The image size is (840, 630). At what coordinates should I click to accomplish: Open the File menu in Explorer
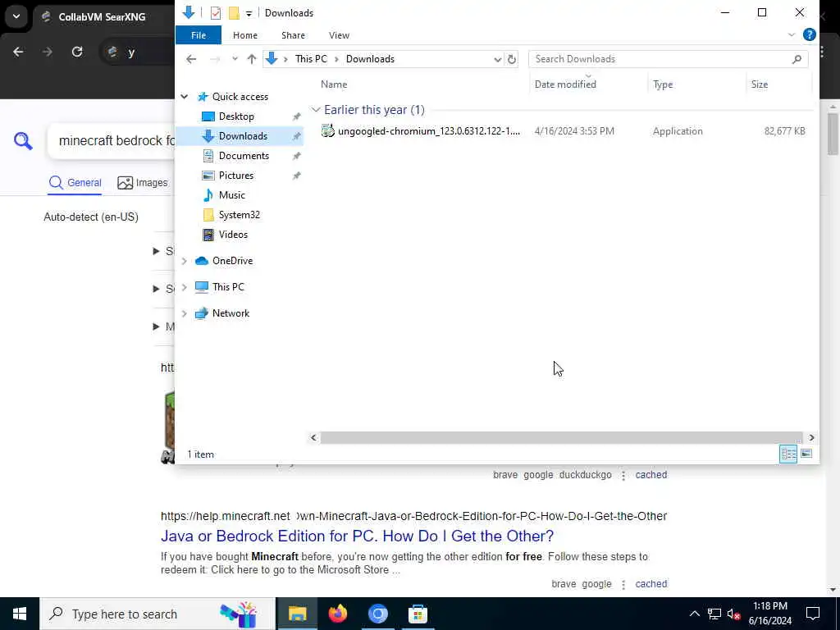click(x=199, y=35)
